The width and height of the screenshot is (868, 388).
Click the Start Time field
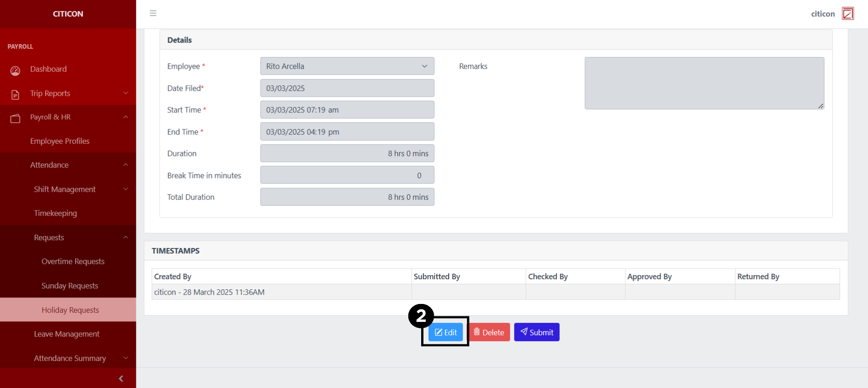[x=347, y=110]
